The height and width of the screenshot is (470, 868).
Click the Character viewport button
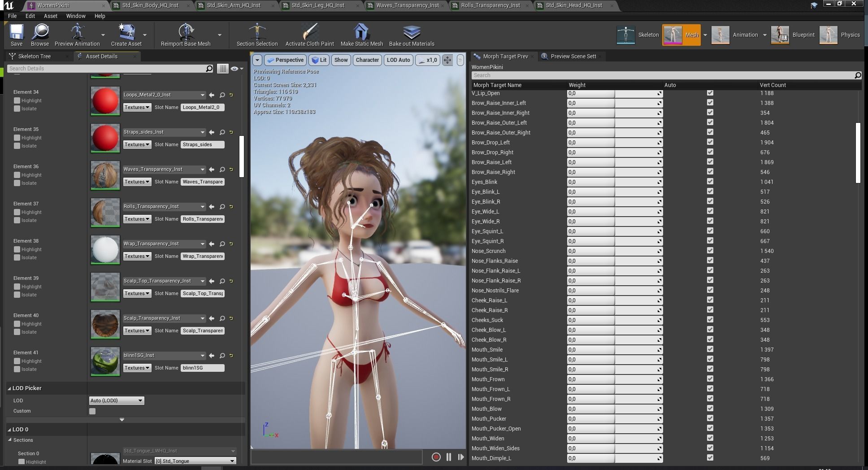click(367, 60)
